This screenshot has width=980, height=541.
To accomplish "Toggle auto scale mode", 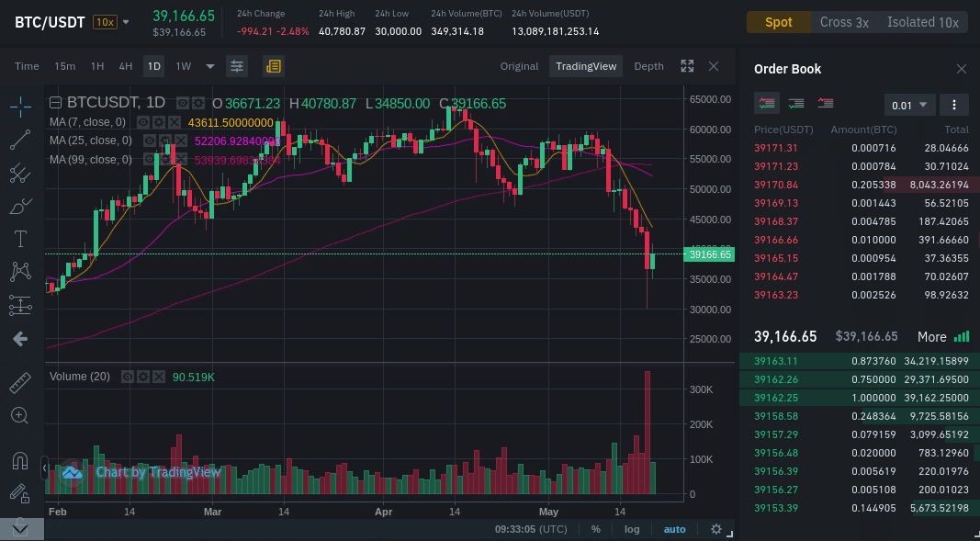I will click(674, 529).
